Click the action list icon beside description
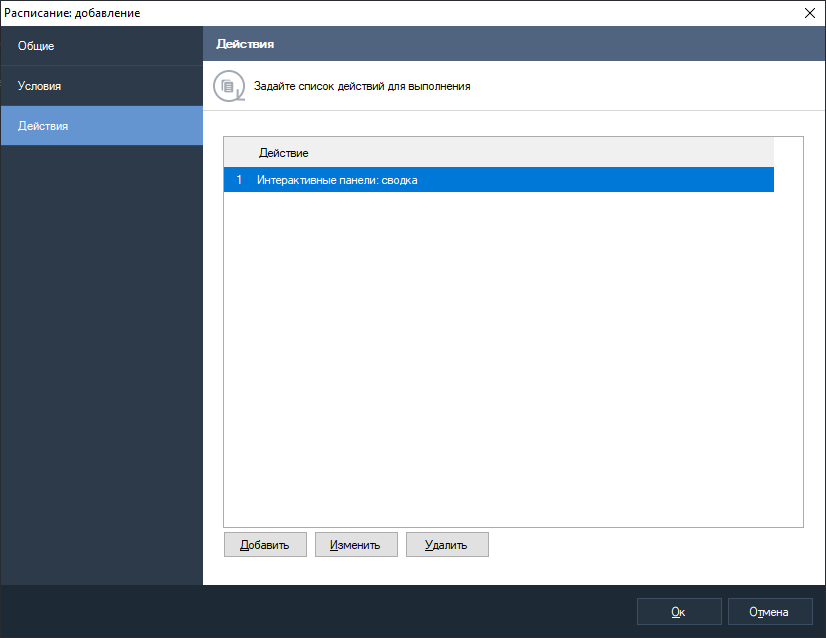This screenshot has height=638, width=826. point(229,86)
